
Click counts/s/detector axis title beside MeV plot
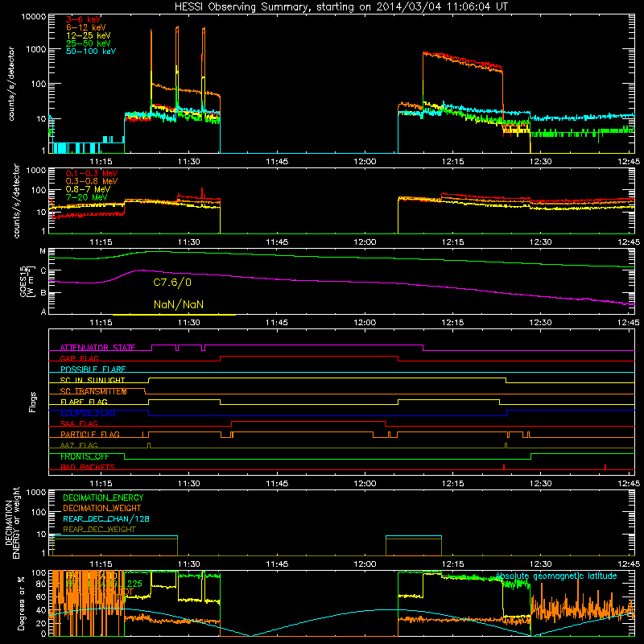[16, 200]
